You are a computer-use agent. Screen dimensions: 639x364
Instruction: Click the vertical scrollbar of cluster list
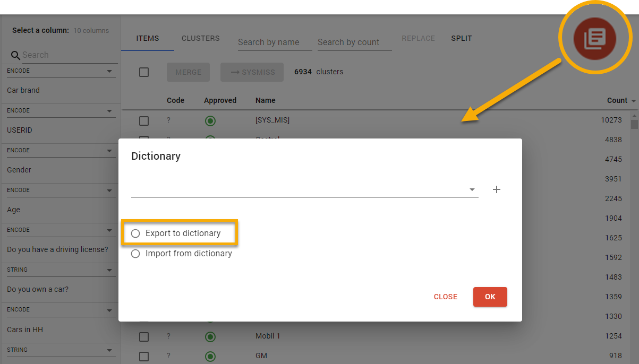click(x=634, y=124)
